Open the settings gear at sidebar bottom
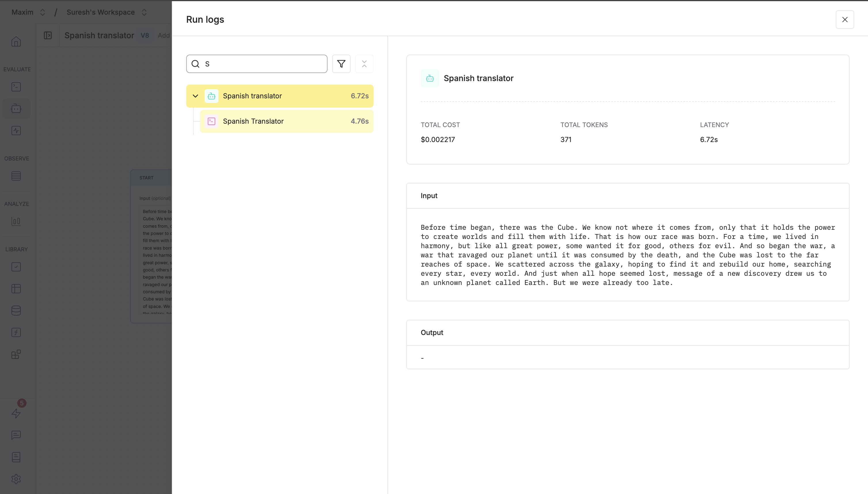Screen dimensions: 868x494 (16, 479)
